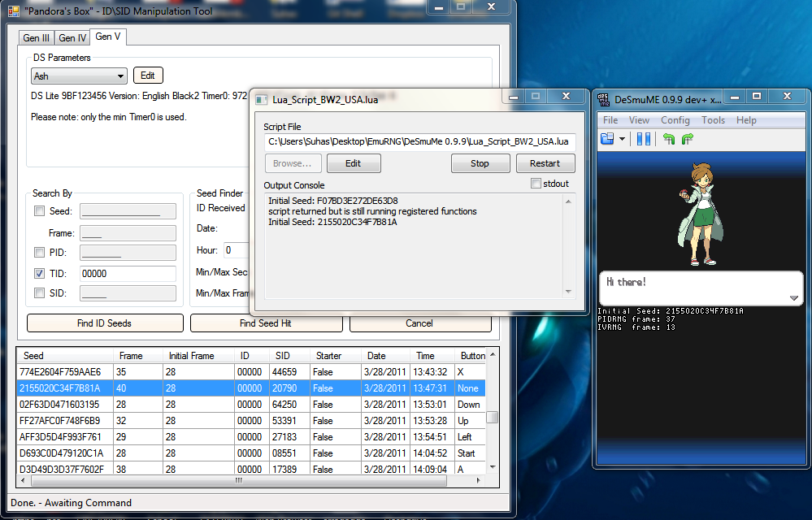Click time cell 13:54:51 in results
Screen dimensions: 812x520
point(430,437)
